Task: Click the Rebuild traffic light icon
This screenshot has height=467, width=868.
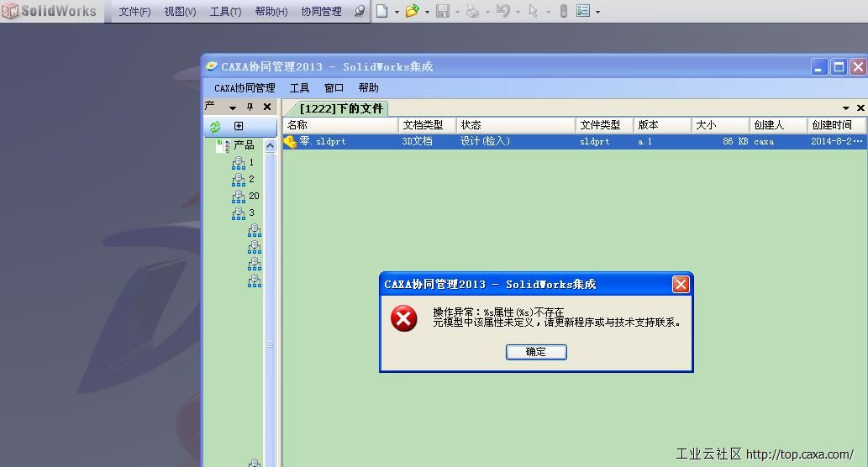Action: tap(564, 11)
